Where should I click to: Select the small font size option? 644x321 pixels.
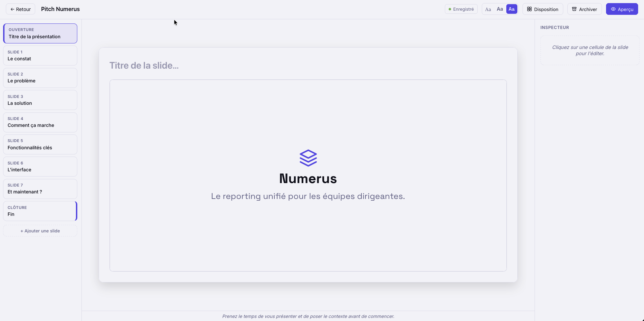pyautogui.click(x=488, y=9)
